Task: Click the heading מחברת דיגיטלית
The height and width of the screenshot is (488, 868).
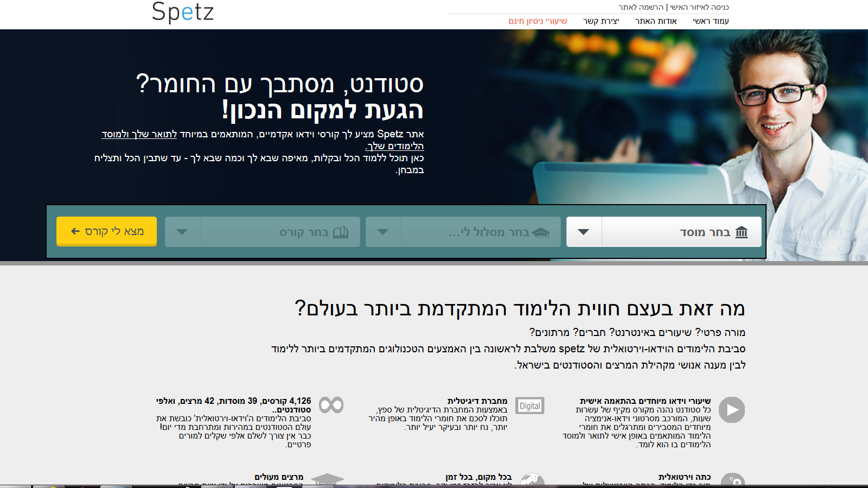Action: pyautogui.click(x=477, y=401)
